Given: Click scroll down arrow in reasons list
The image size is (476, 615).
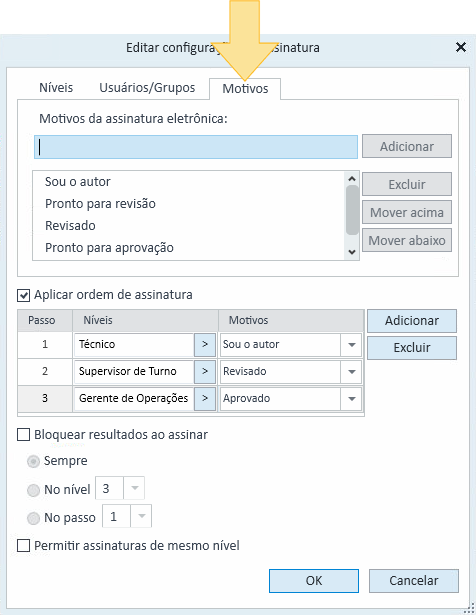Looking at the screenshot, I should 352,252.
